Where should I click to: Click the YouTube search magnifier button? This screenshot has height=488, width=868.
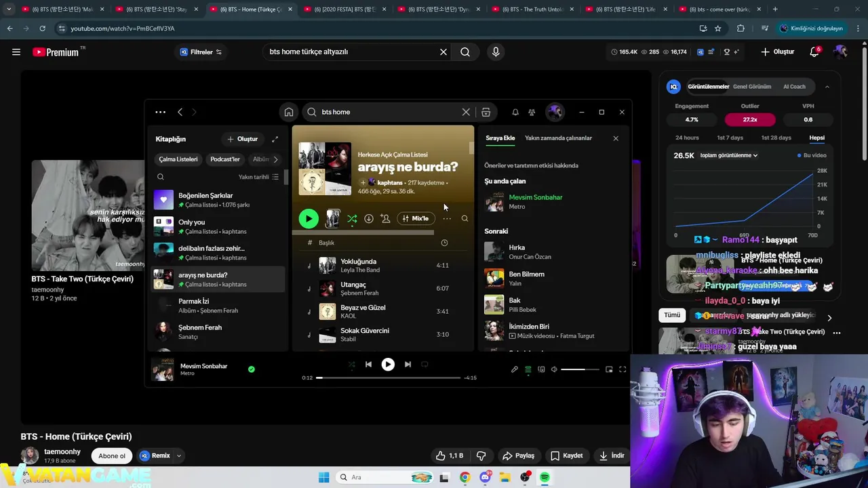click(x=465, y=52)
